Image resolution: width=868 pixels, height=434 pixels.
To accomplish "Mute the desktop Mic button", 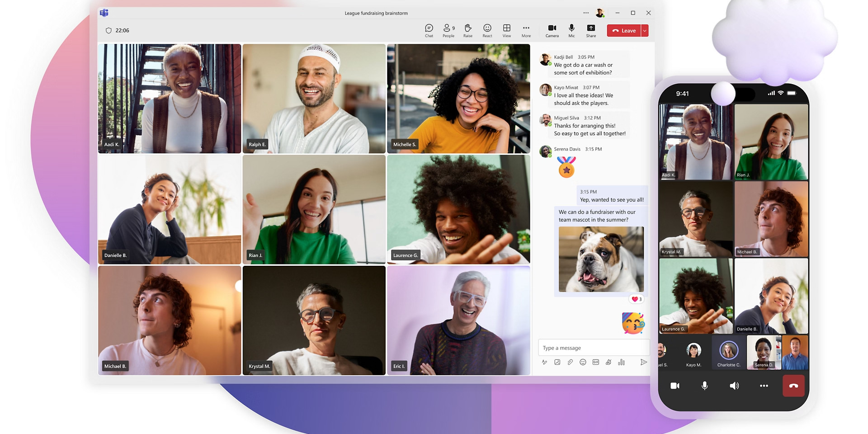I will pyautogui.click(x=571, y=30).
